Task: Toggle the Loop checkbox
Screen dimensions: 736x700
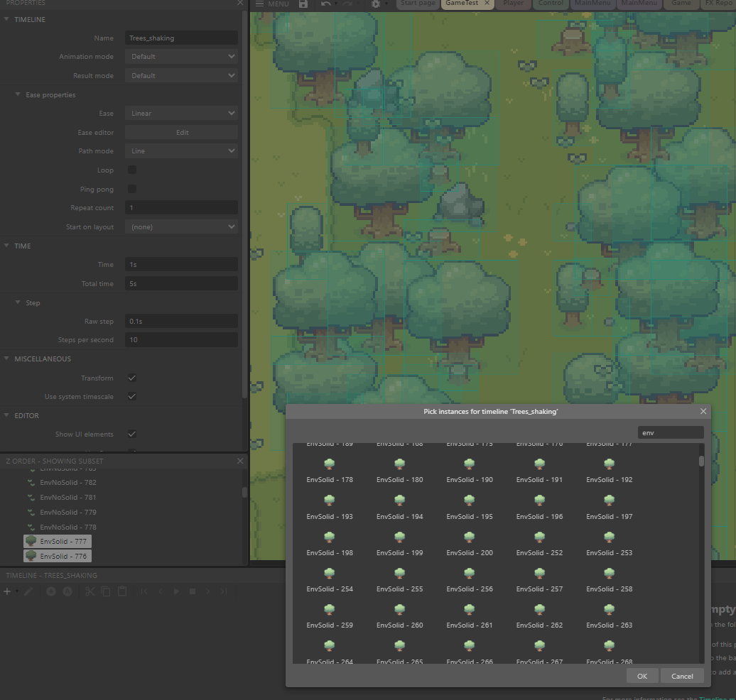Action: 132,170
